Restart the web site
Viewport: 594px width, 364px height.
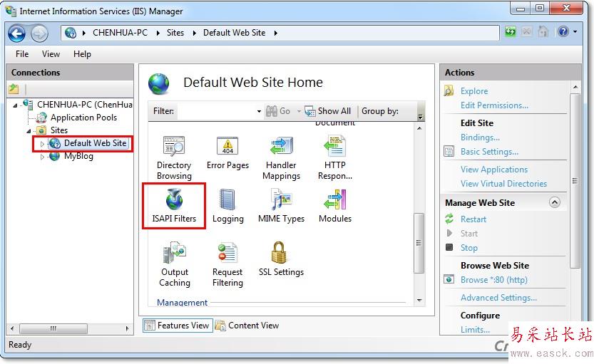pyautogui.click(x=473, y=219)
